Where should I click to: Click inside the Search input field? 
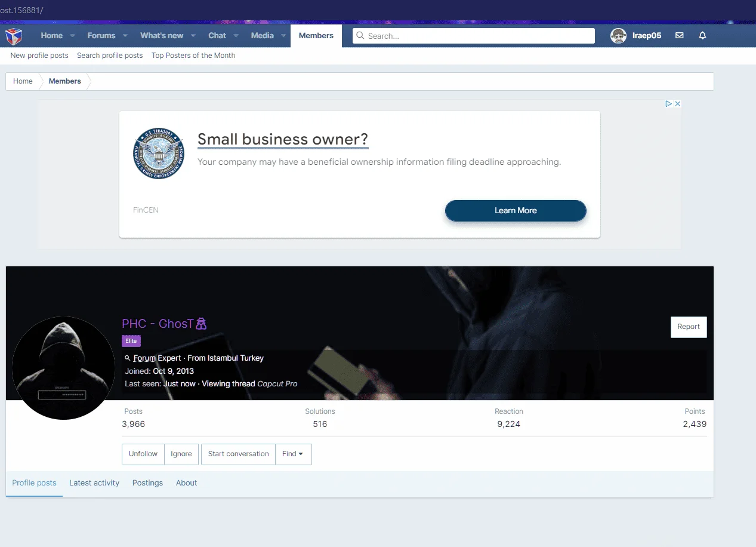[474, 36]
